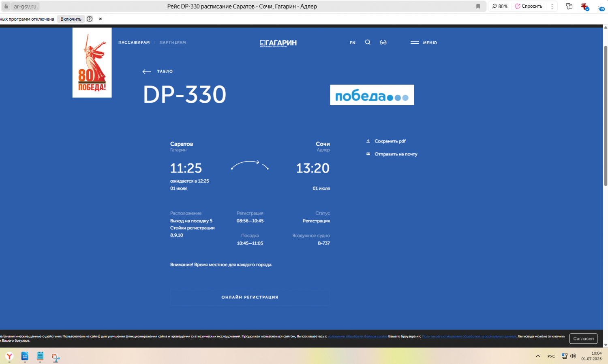608x364 pixels.
Task: Click the text Выход на посадку 5
Action: (191, 221)
